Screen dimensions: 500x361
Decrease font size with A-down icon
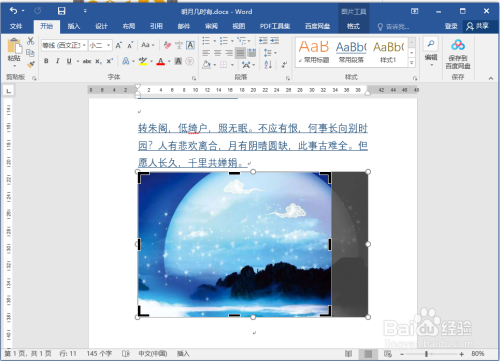130,45
